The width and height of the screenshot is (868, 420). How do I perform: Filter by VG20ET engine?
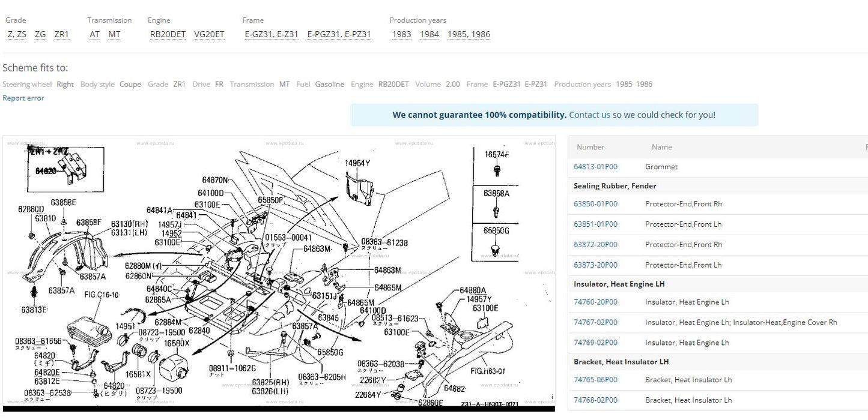(x=209, y=34)
